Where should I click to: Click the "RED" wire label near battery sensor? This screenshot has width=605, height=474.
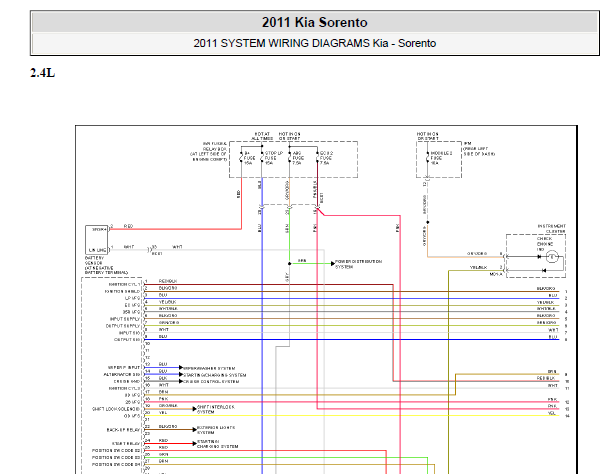click(128, 226)
